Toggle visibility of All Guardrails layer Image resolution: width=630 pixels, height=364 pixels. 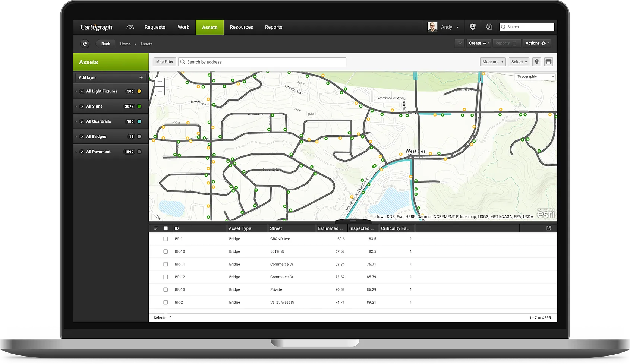click(x=82, y=121)
